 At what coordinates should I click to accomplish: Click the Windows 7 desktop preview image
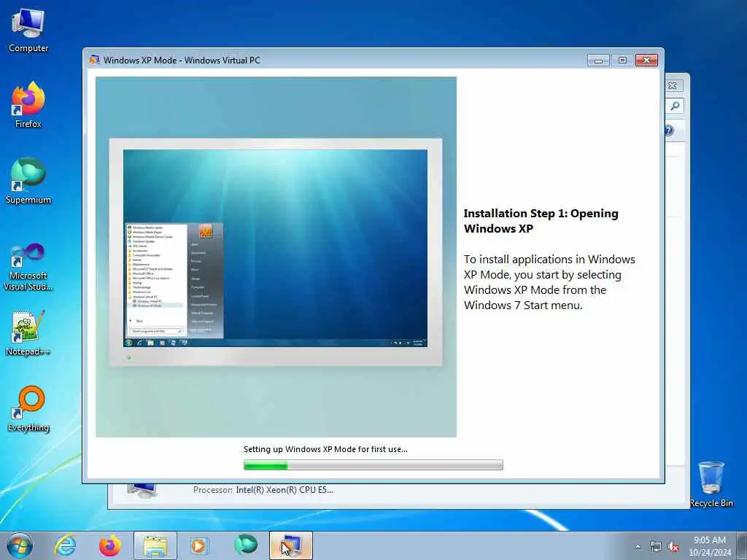coord(276,257)
